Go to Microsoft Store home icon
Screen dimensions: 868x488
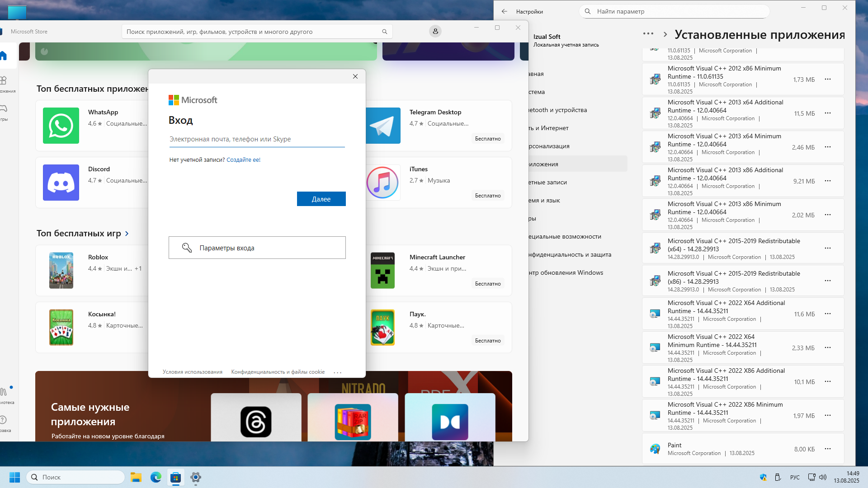coord(4,56)
